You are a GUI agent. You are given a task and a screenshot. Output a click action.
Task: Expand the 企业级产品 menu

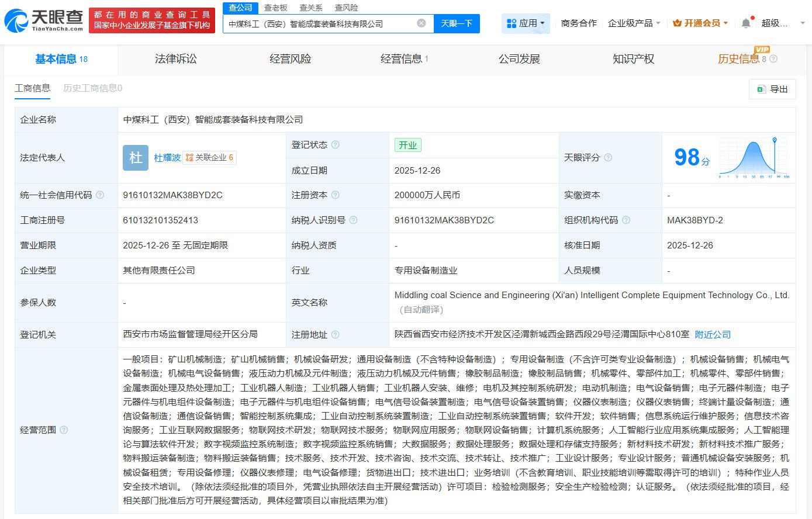click(634, 23)
